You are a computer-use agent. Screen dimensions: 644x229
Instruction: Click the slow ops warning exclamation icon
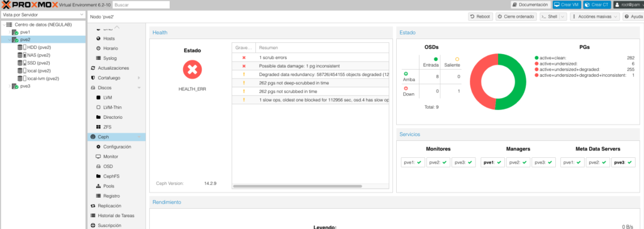[243, 100]
